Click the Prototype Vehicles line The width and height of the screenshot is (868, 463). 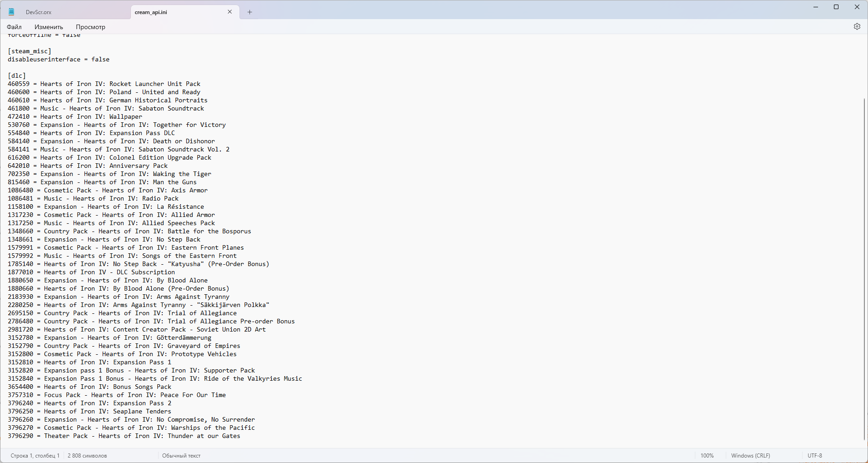[x=122, y=354]
